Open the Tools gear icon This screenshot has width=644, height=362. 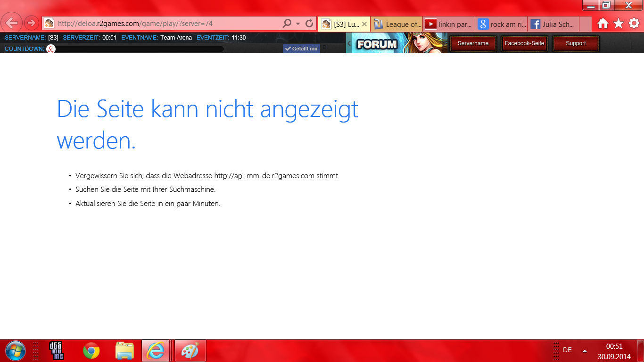[634, 24]
